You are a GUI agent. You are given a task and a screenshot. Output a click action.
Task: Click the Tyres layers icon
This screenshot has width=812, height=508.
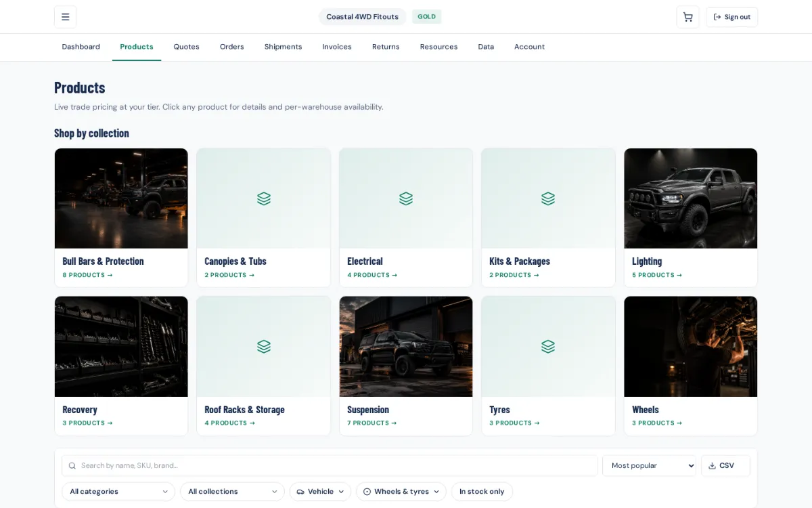tap(548, 346)
